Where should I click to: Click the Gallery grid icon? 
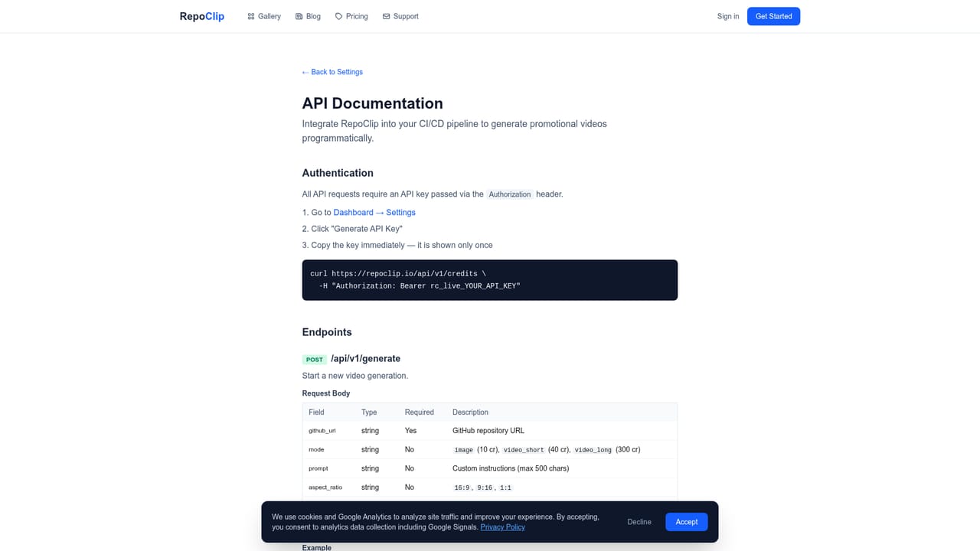point(251,16)
